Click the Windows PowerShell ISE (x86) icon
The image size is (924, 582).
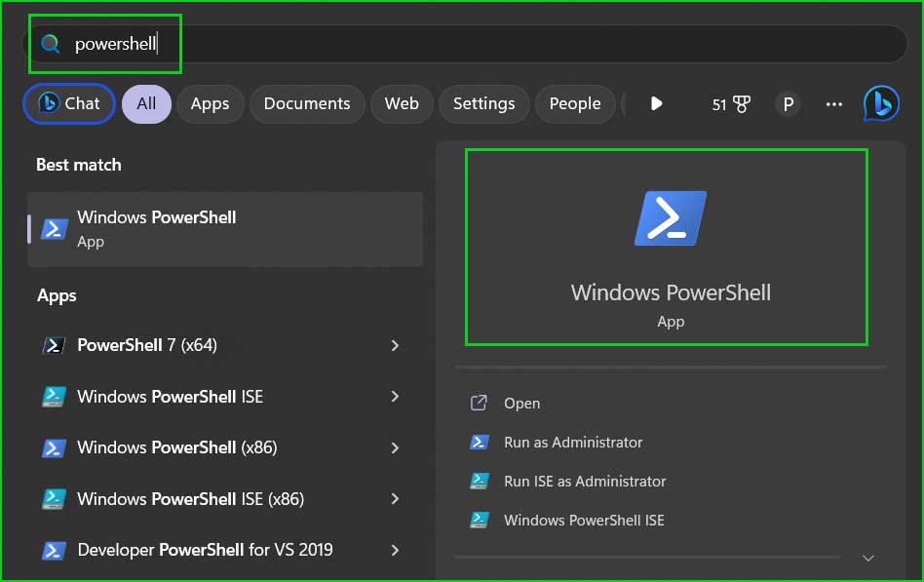click(54, 499)
